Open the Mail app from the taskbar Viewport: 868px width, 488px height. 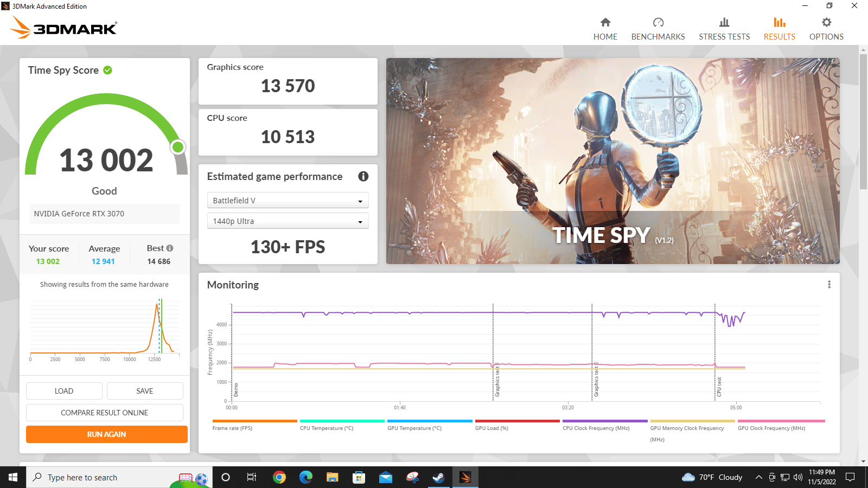point(386,477)
